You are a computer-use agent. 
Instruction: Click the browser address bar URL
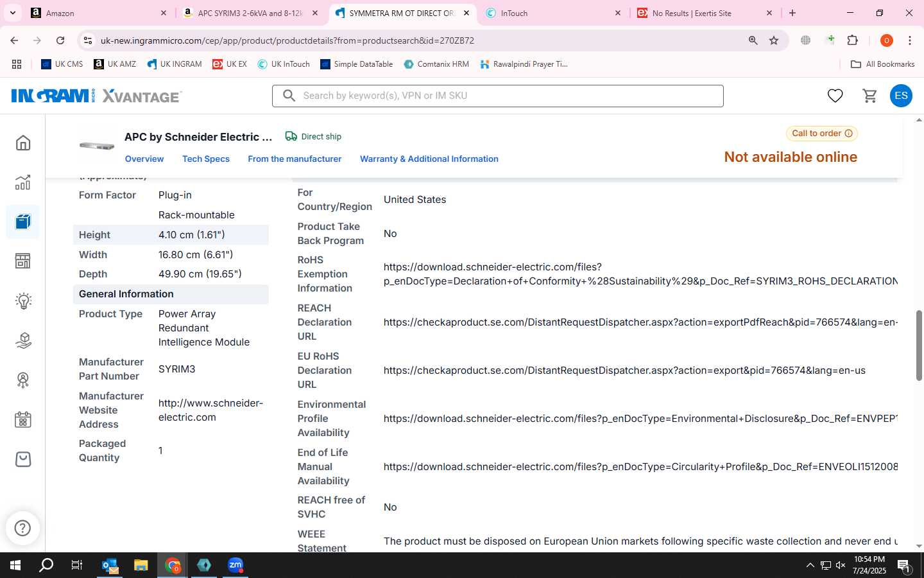(287, 40)
